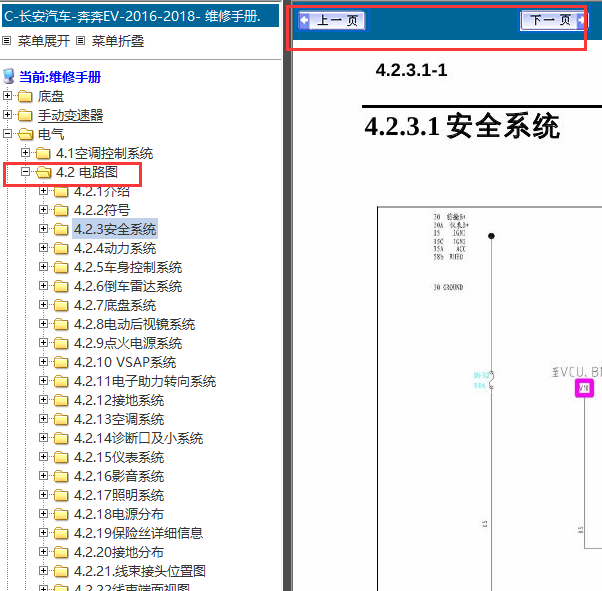Click the 手动变速器 folder icon
602x591 pixels.
[x=25, y=115]
